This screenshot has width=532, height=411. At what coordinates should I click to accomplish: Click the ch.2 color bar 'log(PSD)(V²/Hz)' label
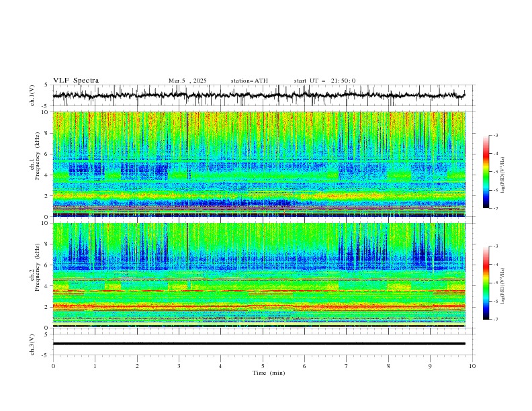pos(503,286)
